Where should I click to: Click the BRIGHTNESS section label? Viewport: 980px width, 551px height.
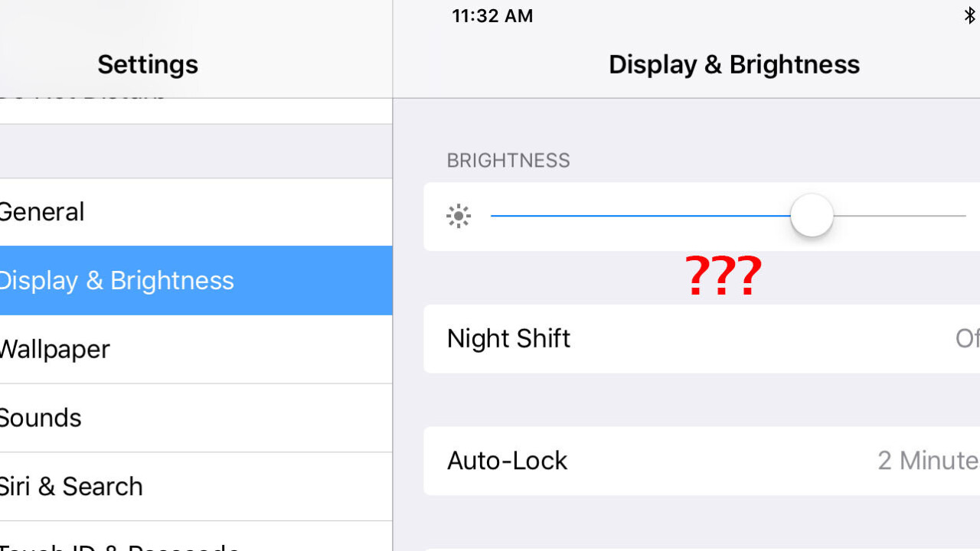pos(508,161)
